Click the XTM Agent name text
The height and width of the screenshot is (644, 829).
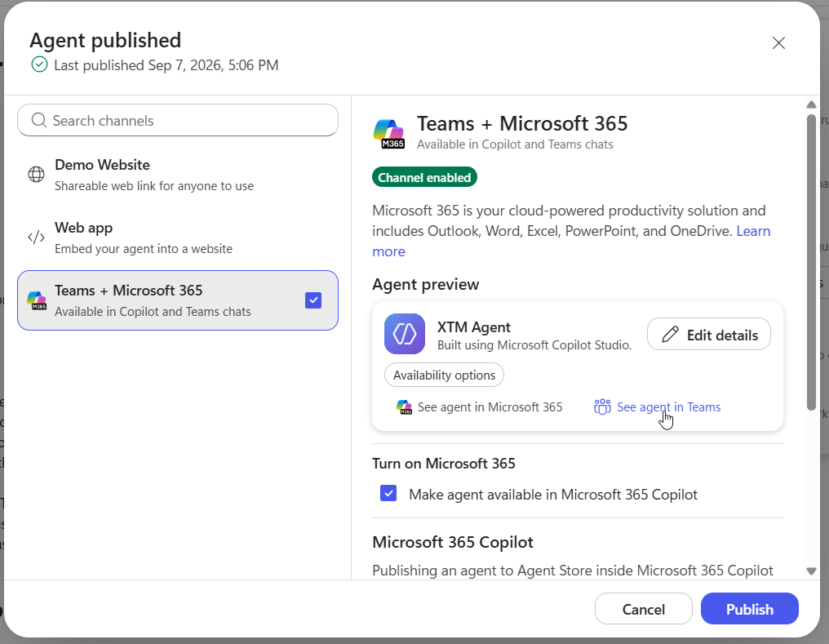coord(474,327)
